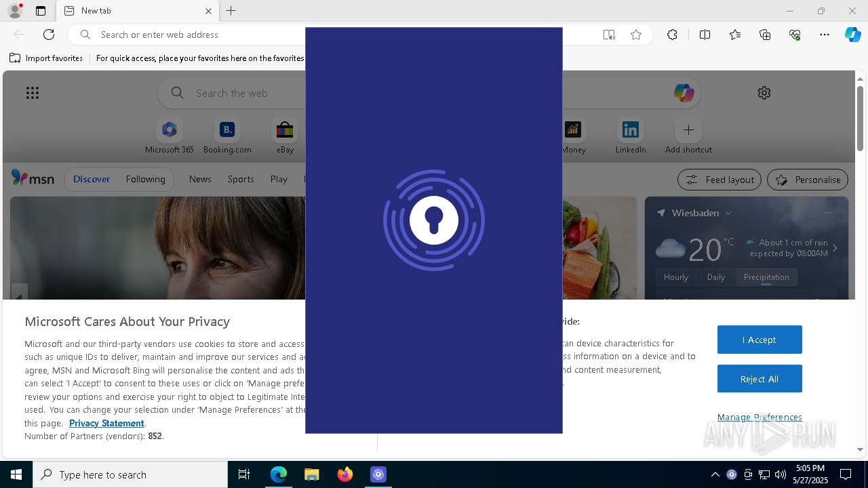
Task: Open Windows Start menu
Action: [x=16, y=474]
